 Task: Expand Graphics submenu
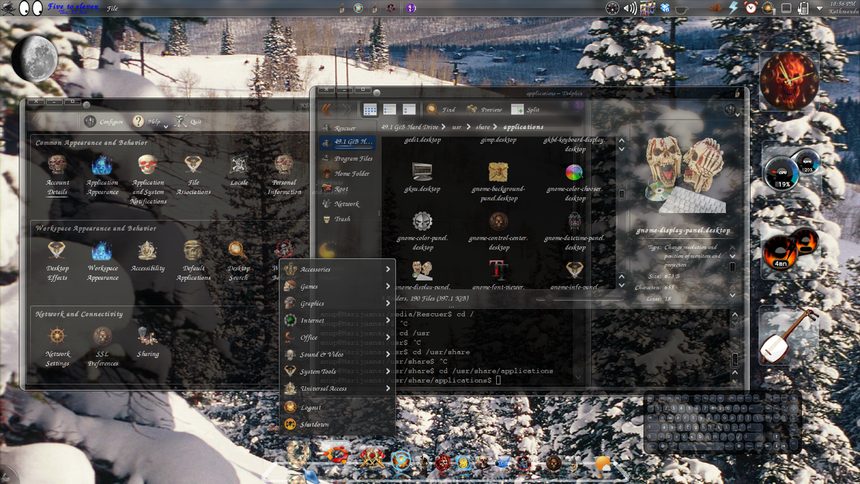tap(337, 303)
